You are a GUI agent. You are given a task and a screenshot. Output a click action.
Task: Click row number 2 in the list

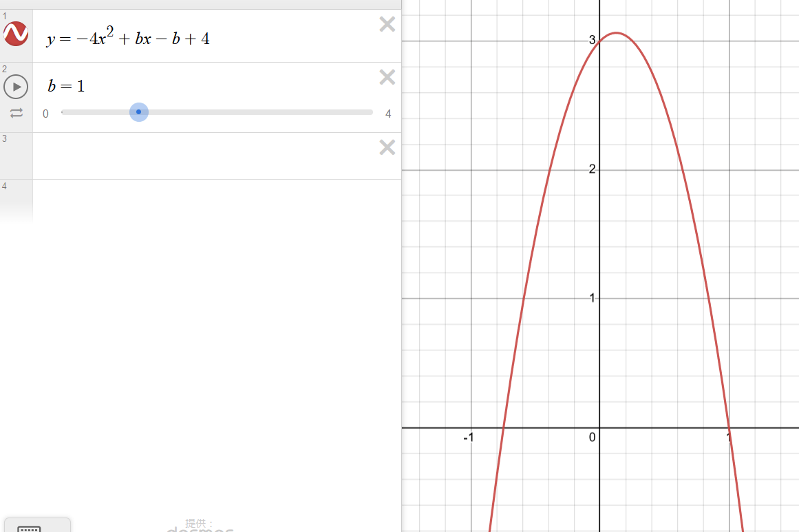click(3, 69)
